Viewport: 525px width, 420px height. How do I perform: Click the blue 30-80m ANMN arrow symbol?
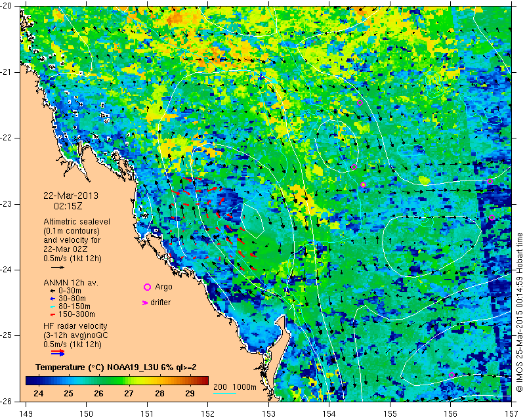click(x=52, y=299)
